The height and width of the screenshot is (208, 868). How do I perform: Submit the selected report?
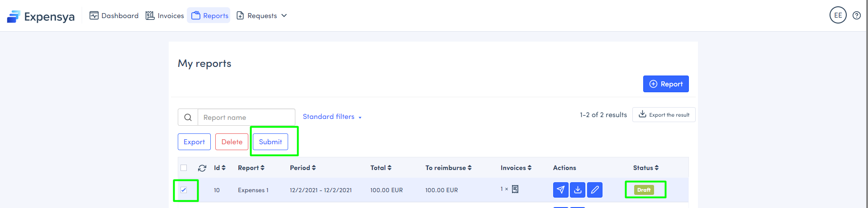tap(270, 142)
